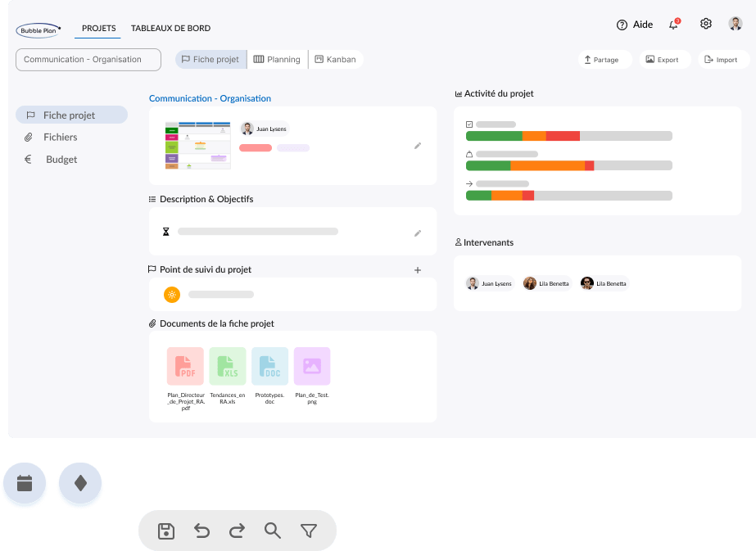Edit Description & Objectifs with pencil
The image size is (756, 551).
click(x=418, y=233)
